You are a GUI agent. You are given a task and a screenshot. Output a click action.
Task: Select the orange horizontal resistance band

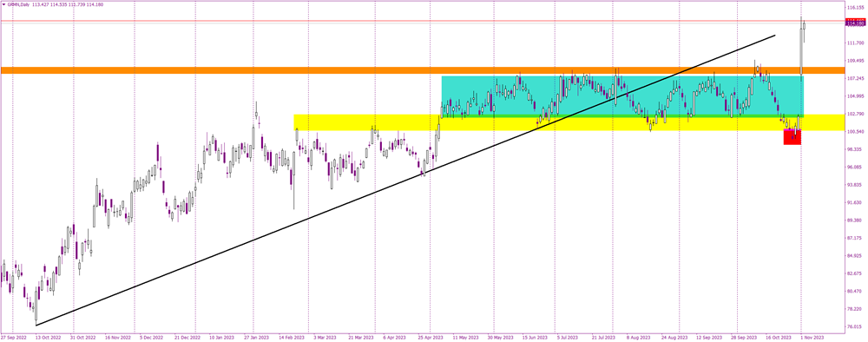point(423,70)
